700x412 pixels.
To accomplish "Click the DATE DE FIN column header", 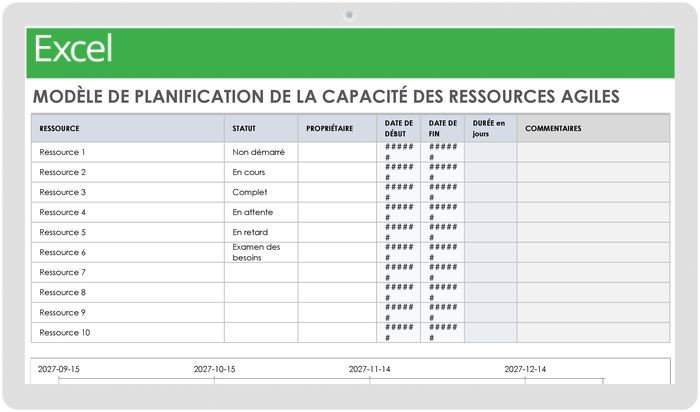I will pos(442,129).
